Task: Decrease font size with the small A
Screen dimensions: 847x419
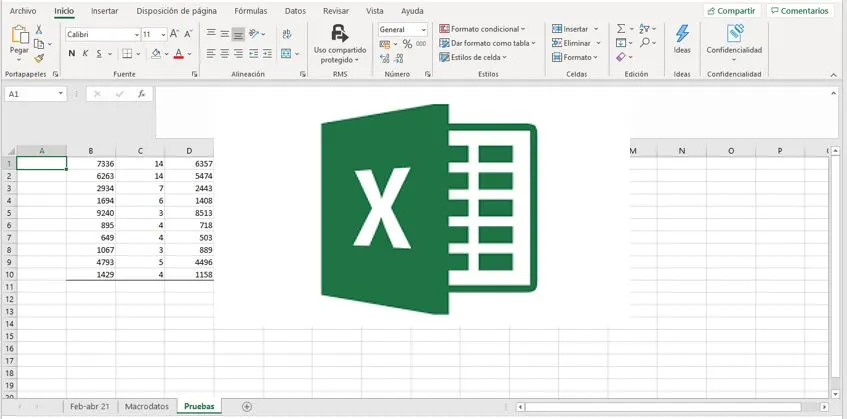Action: [187, 34]
